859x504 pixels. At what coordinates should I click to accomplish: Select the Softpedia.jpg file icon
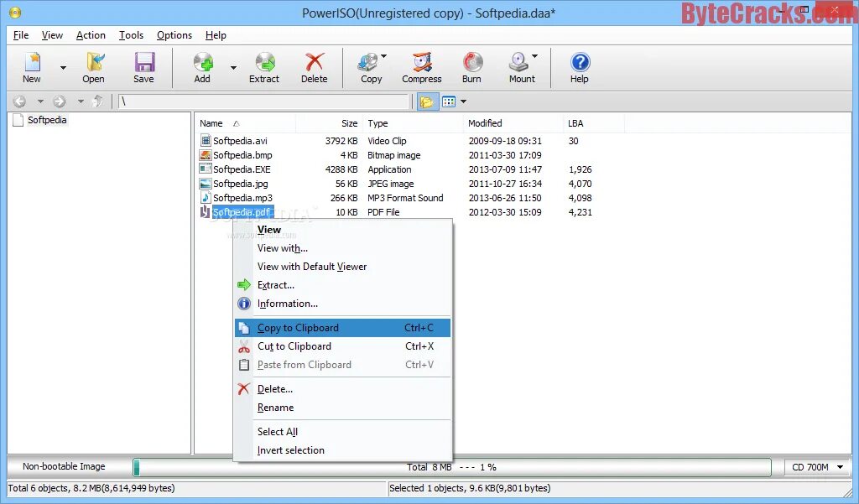206,184
